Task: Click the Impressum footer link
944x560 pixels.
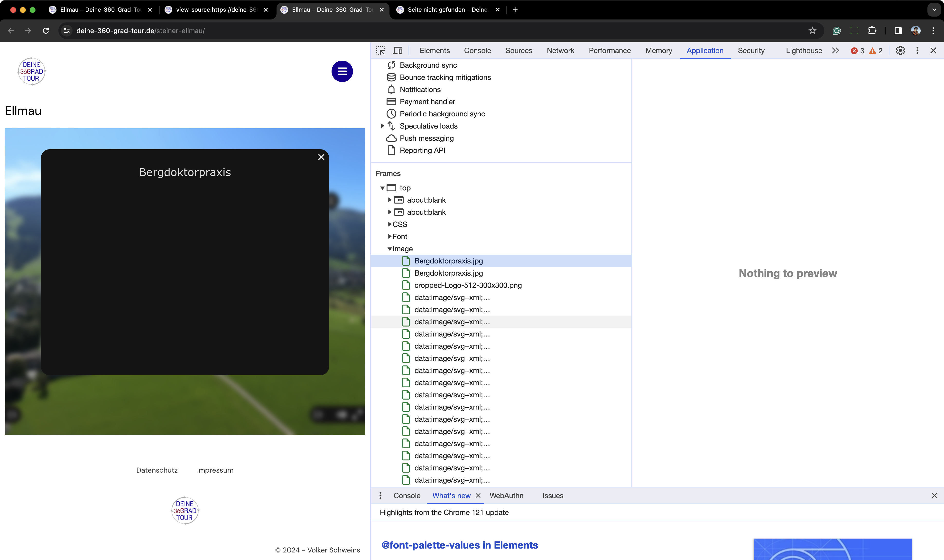Action: (x=215, y=470)
